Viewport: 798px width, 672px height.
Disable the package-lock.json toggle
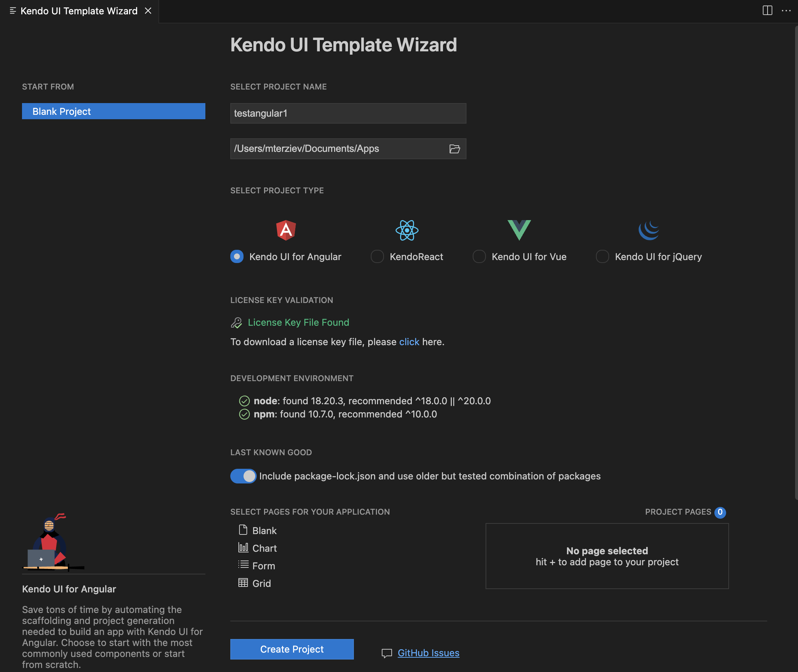243,476
